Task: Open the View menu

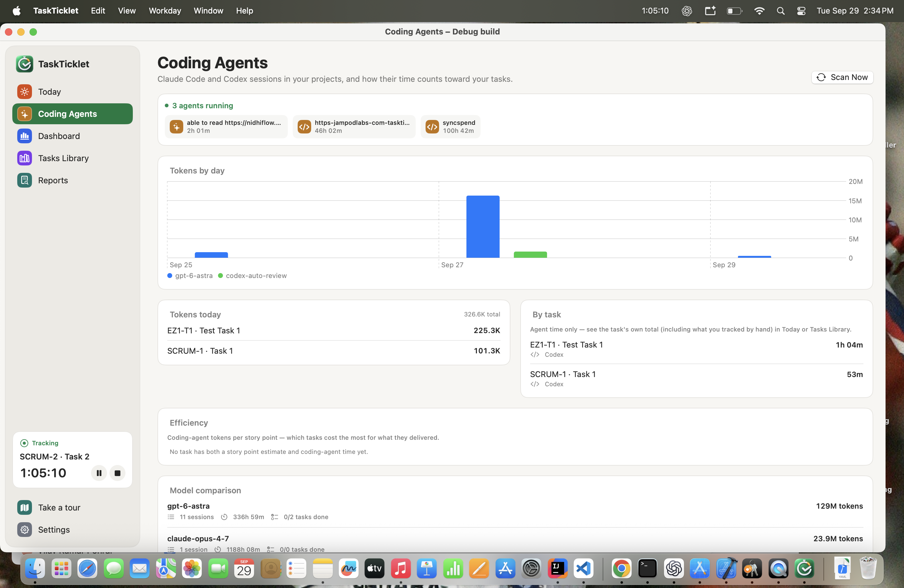Action: coord(126,11)
